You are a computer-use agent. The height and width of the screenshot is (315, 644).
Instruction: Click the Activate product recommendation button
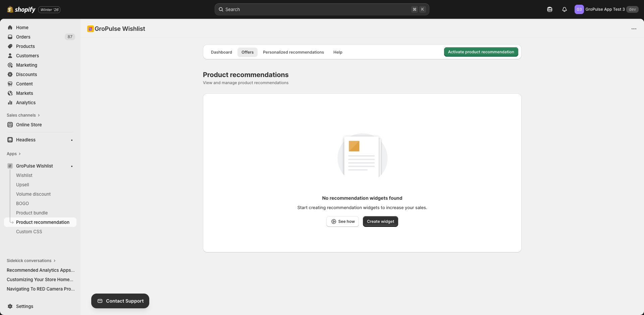point(481,52)
